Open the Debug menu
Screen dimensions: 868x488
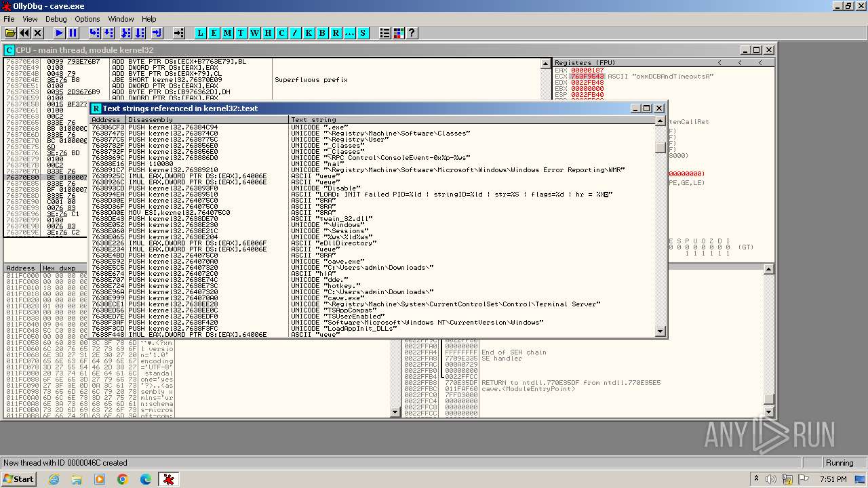56,19
